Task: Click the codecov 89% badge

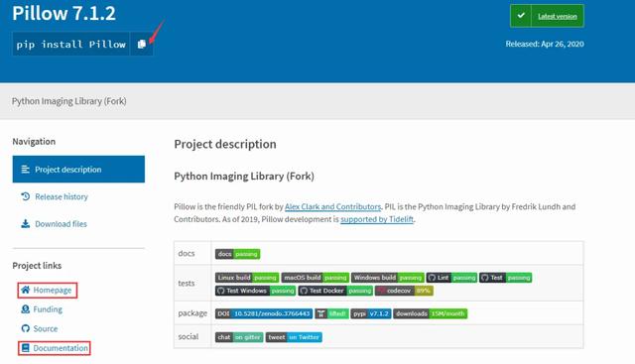Action: pos(404,291)
